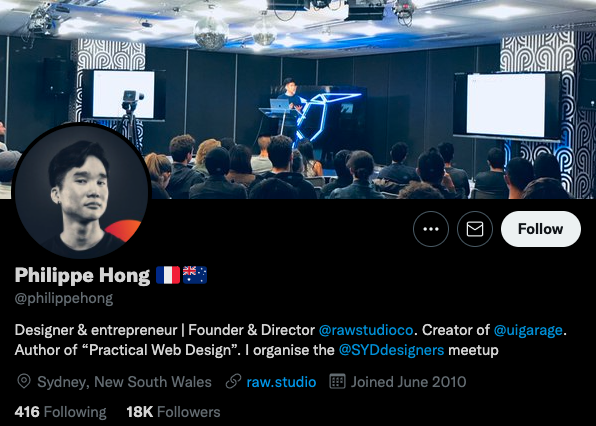Open the round profile avatar photo
Image resolution: width=596 pixels, height=426 pixels.
tap(82, 191)
